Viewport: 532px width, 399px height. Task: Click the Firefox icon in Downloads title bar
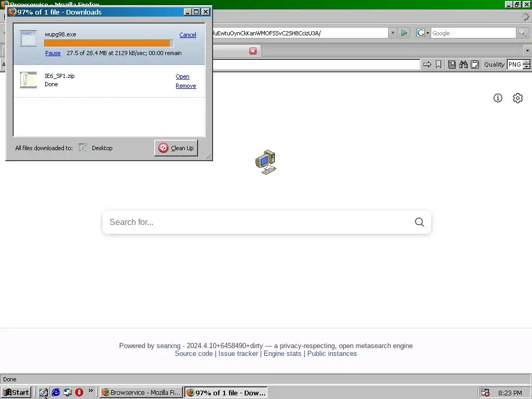tap(12, 12)
